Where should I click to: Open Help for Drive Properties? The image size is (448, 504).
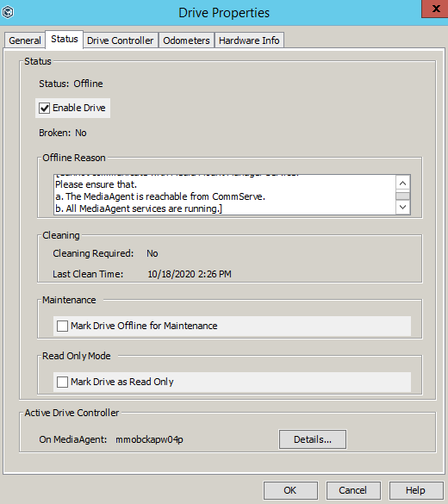tap(416, 490)
